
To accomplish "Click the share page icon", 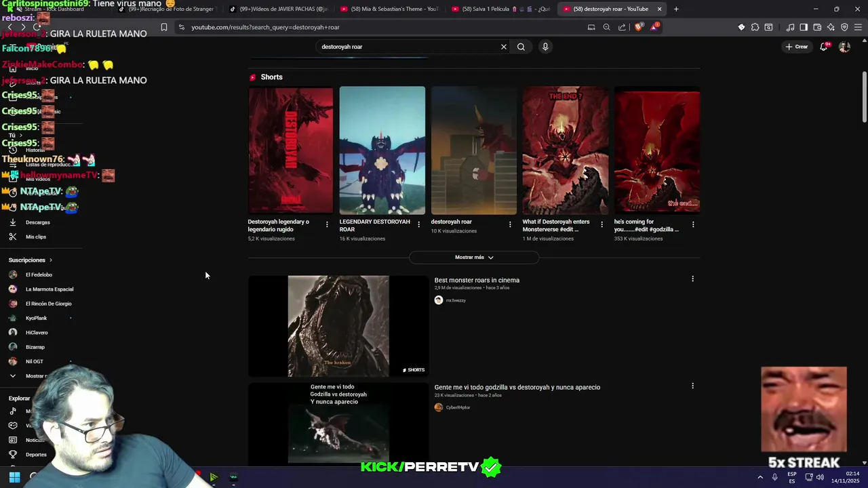I will [x=622, y=27].
